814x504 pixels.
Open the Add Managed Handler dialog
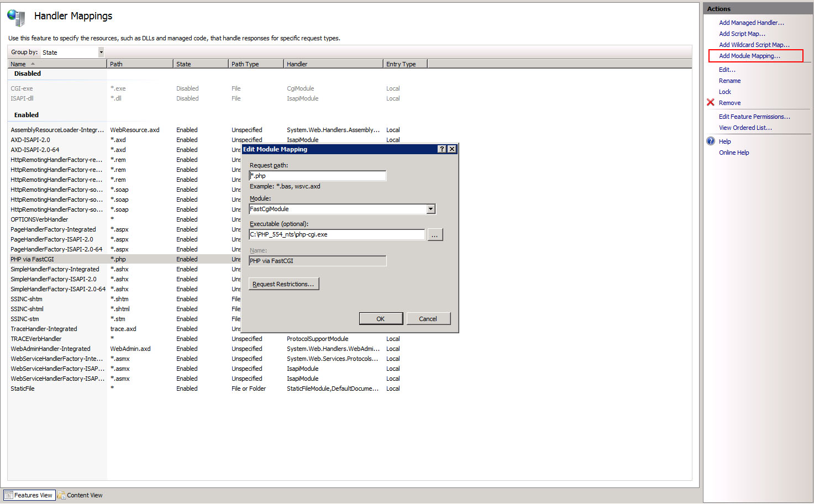[752, 22]
